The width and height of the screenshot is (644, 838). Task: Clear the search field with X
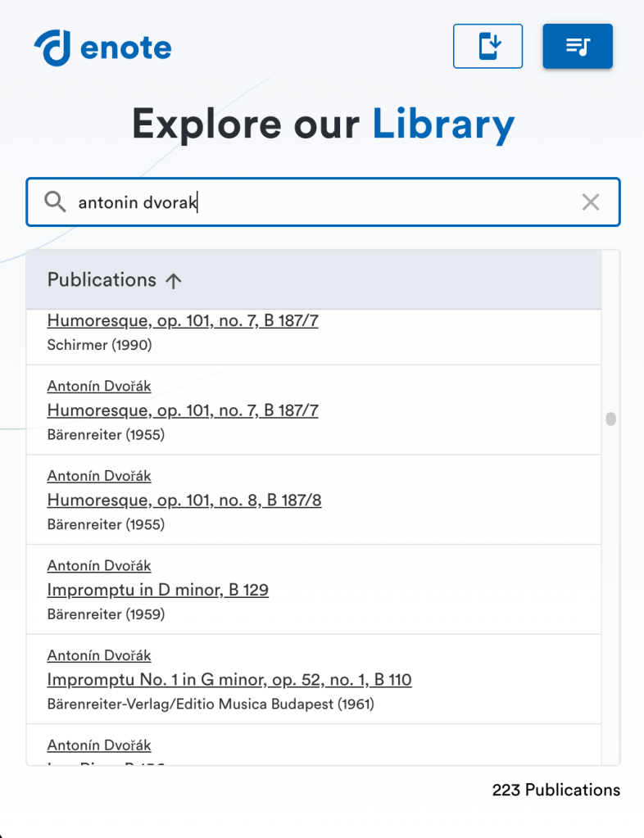click(x=591, y=202)
